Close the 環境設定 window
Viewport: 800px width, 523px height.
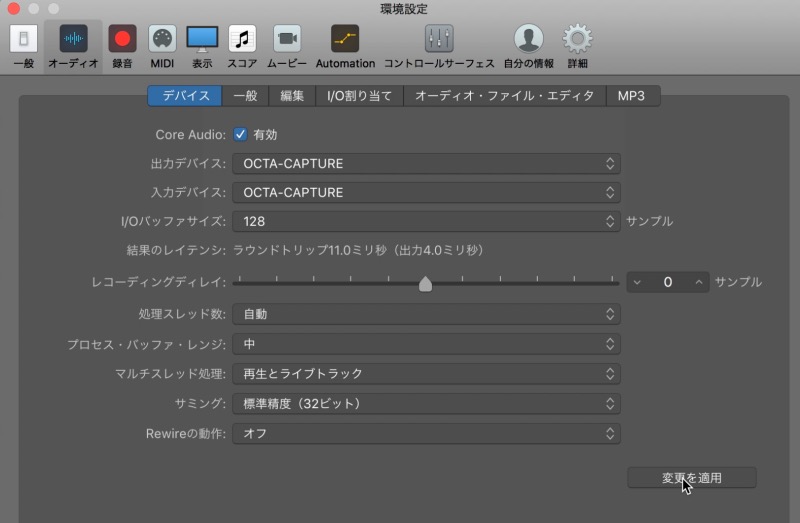pyautogui.click(x=14, y=9)
